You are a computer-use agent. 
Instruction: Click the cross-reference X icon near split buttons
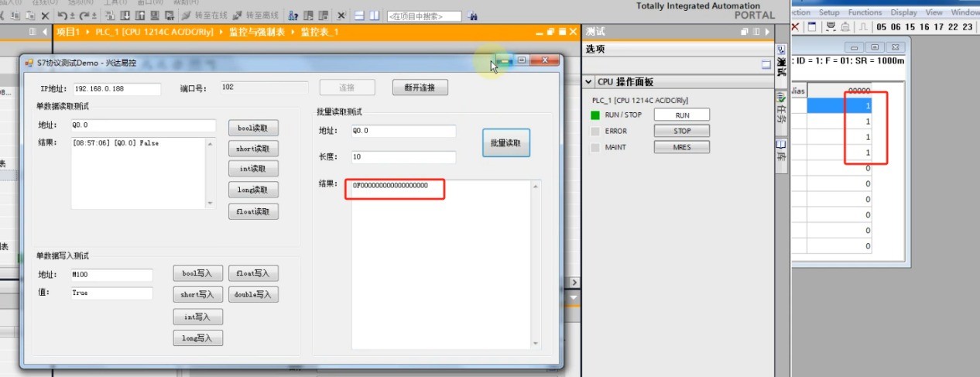click(x=341, y=15)
